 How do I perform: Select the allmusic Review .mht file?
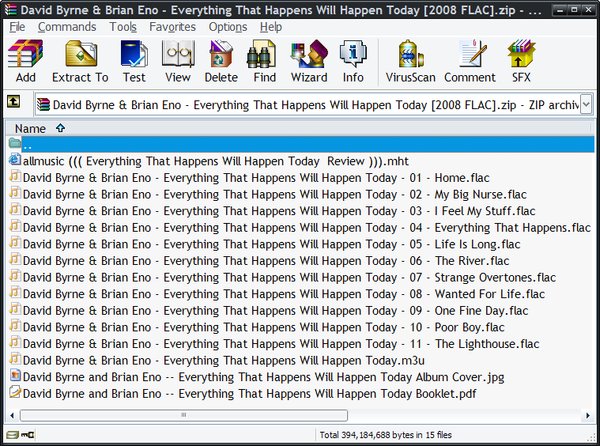pos(216,161)
